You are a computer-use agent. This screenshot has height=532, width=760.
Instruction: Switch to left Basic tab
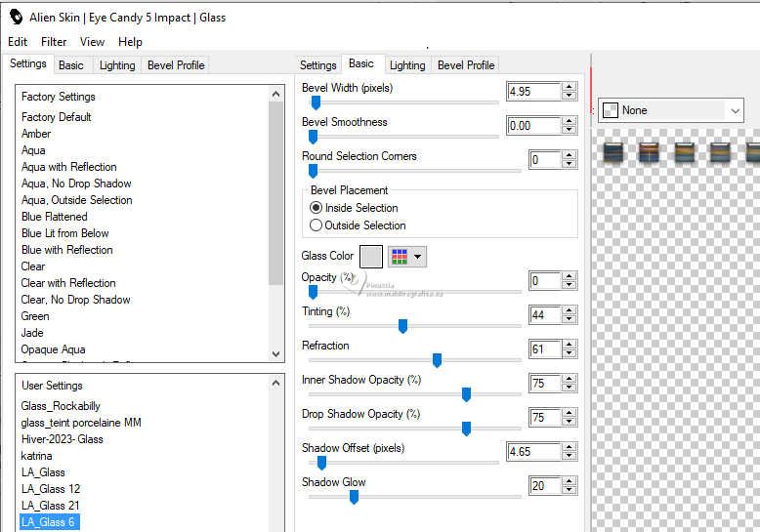click(70, 65)
